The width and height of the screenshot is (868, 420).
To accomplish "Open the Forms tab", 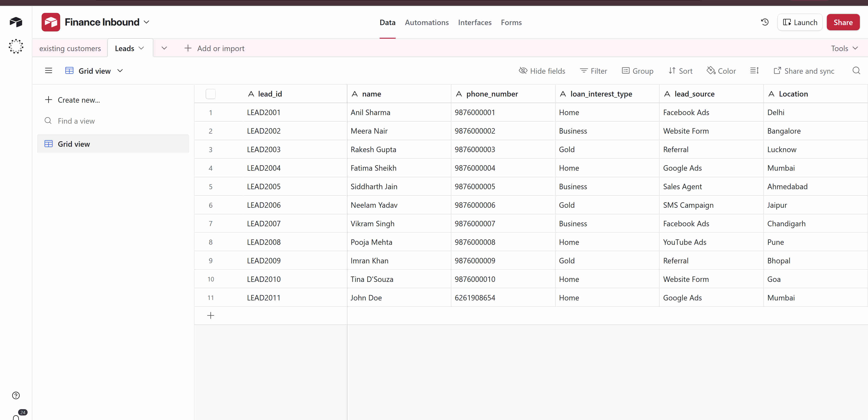I will pos(511,22).
